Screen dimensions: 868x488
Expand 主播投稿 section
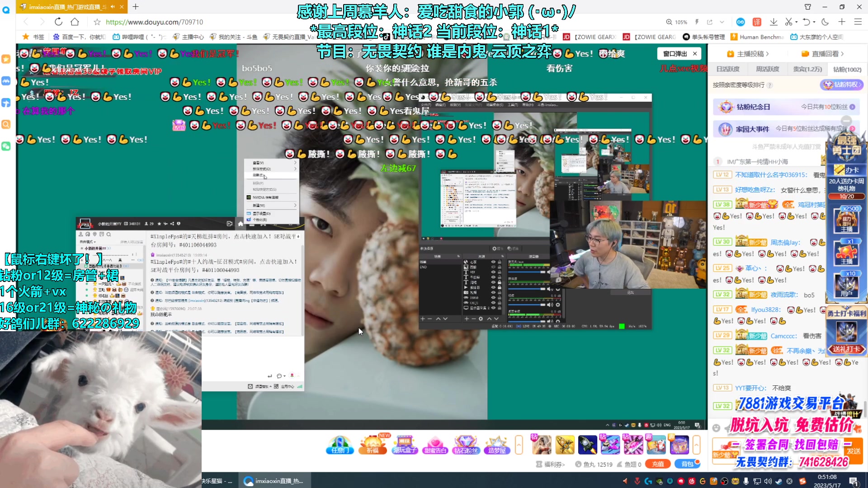[x=748, y=54]
